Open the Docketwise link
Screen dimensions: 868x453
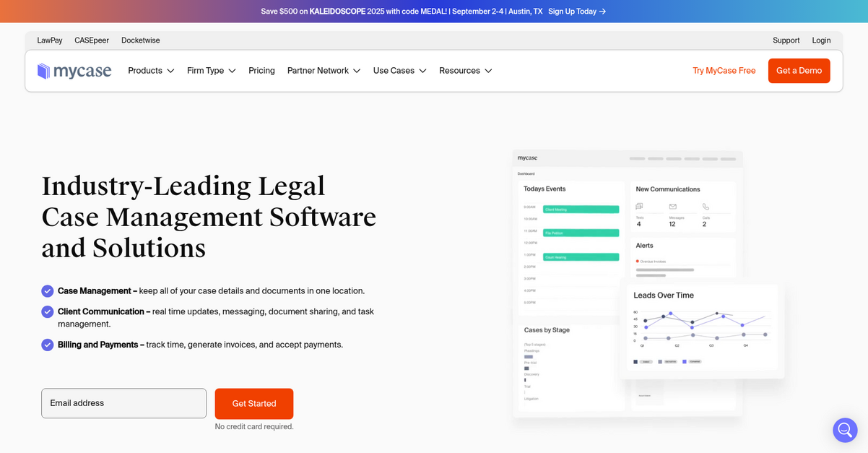pyautogui.click(x=141, y=40)
